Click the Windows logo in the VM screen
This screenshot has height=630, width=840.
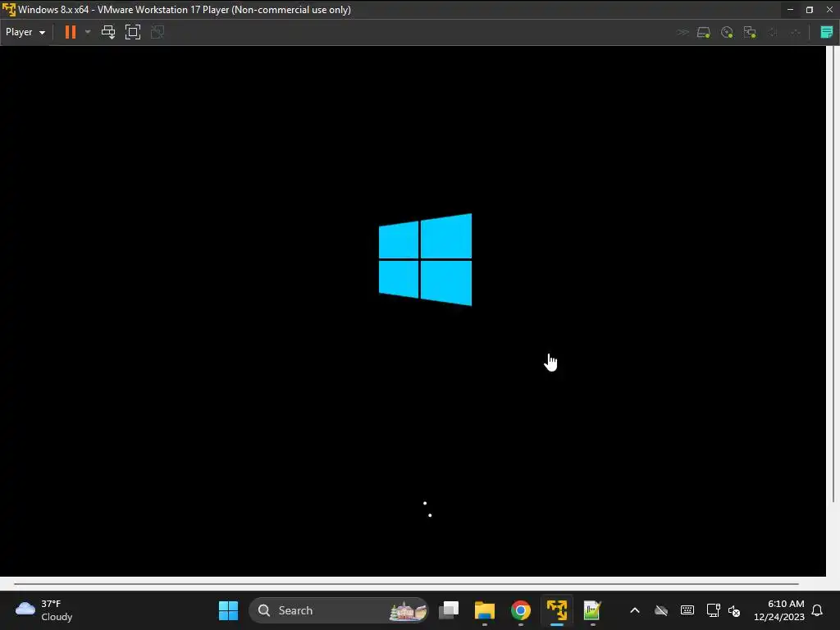[426, 260]
